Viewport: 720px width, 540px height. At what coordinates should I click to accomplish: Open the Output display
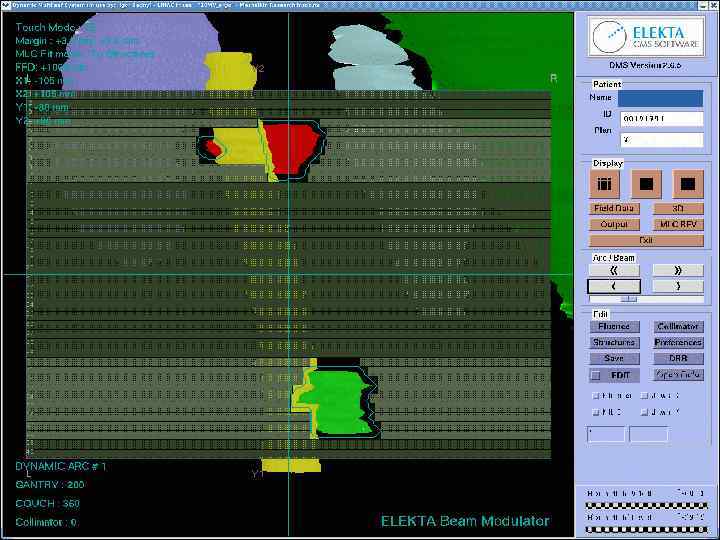tap(614, 225)
